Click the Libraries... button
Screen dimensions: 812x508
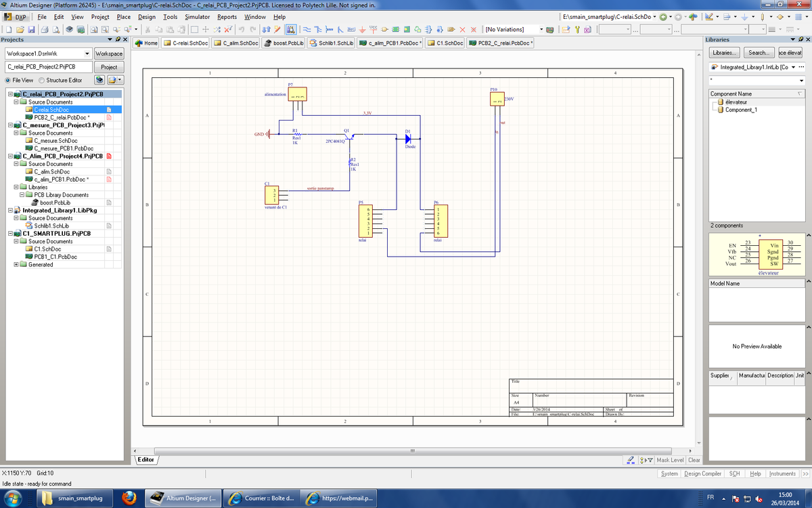coord(723,53)
